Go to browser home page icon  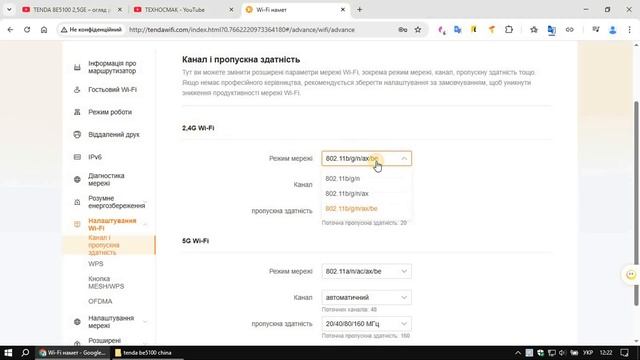coord(44,29)
